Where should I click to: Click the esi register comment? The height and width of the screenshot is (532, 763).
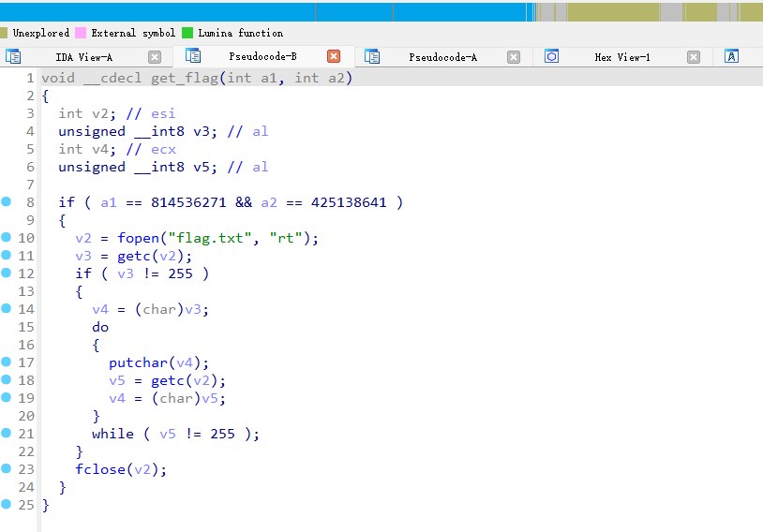pyautogui.click(x=163, y=113)
